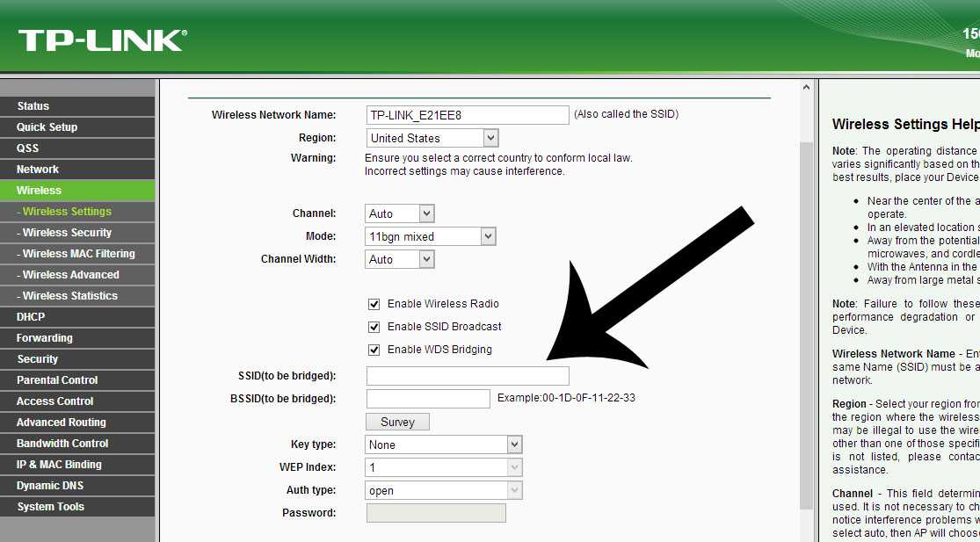Go to Wireless Security
980x542 pixels.
(x=76, y=233)
